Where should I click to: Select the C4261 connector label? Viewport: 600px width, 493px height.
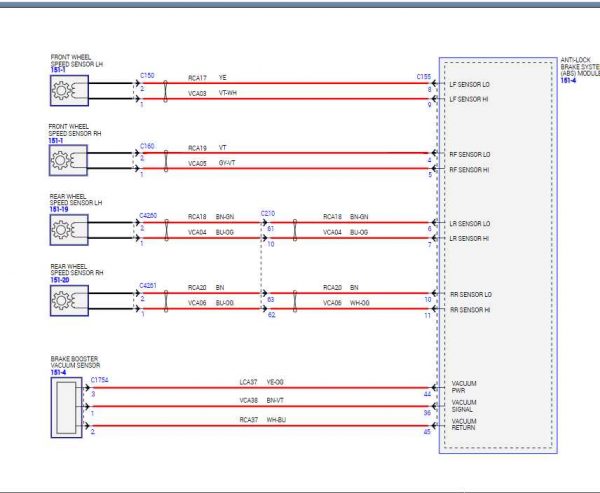coord(148,286)
